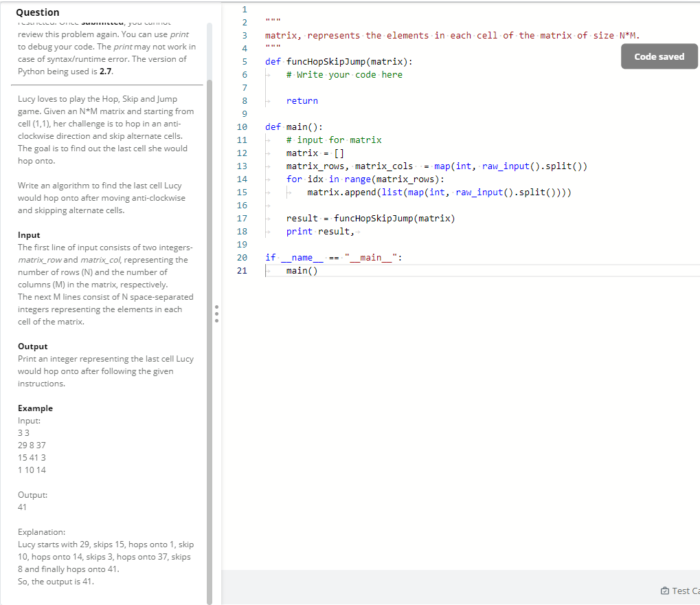The image size is (700, 605).
Task: Click line number 5 in gutter
Action: (244, 62)
